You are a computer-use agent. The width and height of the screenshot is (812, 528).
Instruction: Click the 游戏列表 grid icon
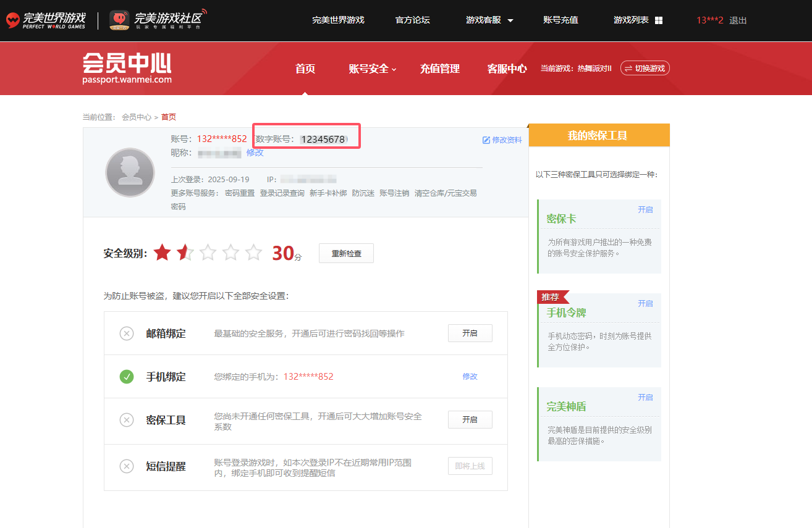point(659,20)
